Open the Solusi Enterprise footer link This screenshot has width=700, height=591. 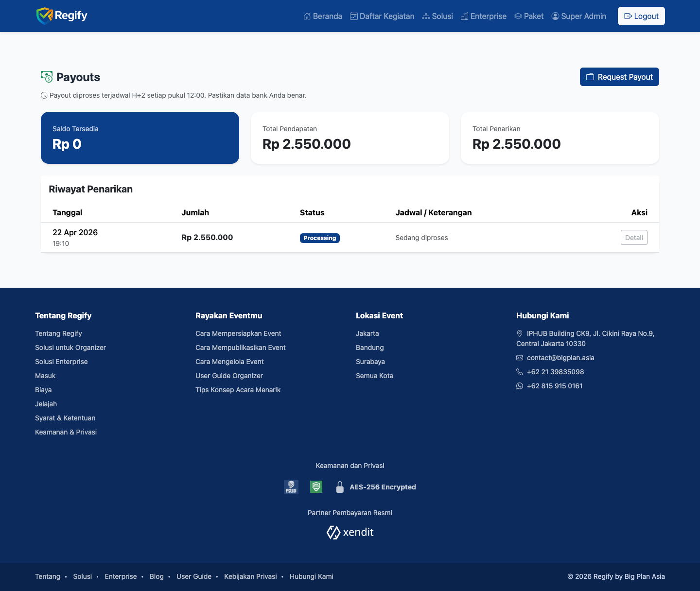pyautogui.click(x=61, y=362)
